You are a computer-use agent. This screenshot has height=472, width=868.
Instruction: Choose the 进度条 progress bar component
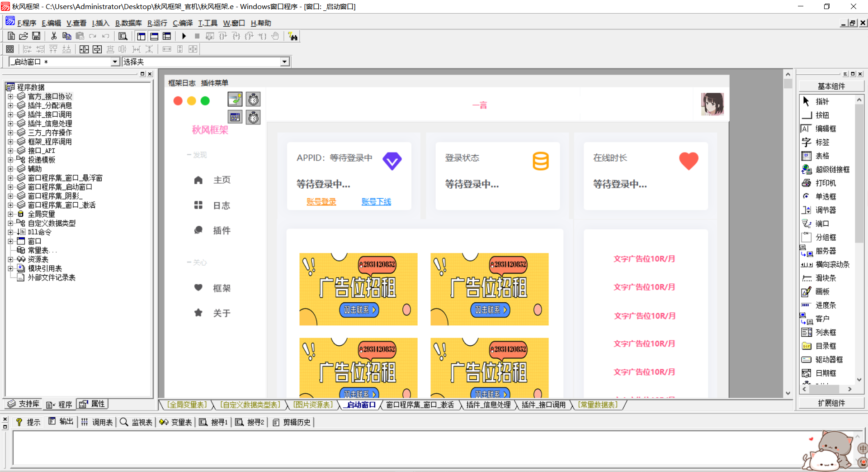(x=825, y=305)
